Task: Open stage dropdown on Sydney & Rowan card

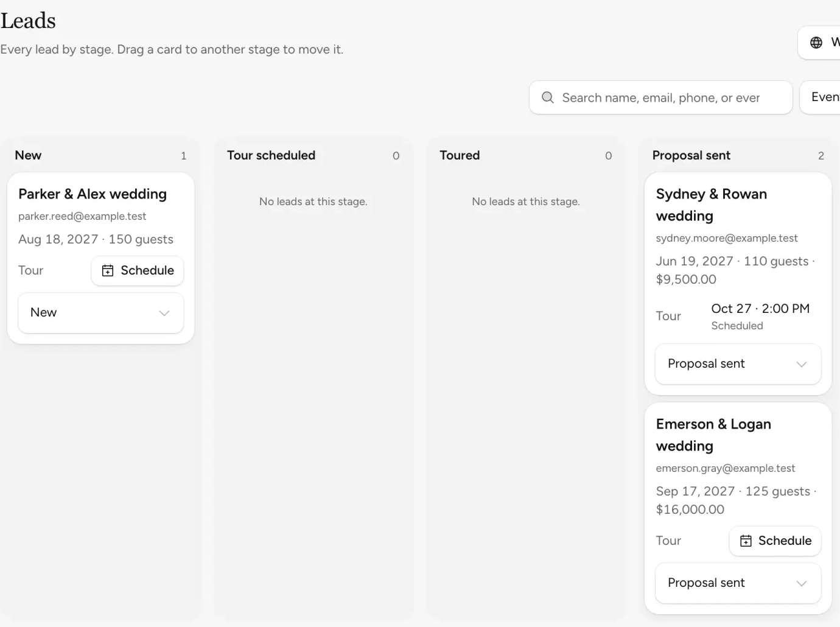Action: pyautogui.click(x=738, y=364)
